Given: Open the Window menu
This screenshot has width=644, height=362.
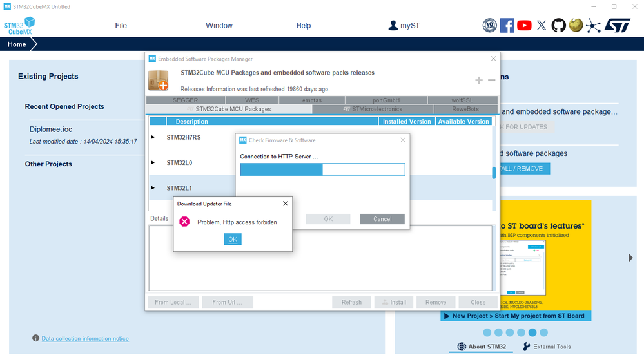Looking at the screenshot, I should coord(219,26).
